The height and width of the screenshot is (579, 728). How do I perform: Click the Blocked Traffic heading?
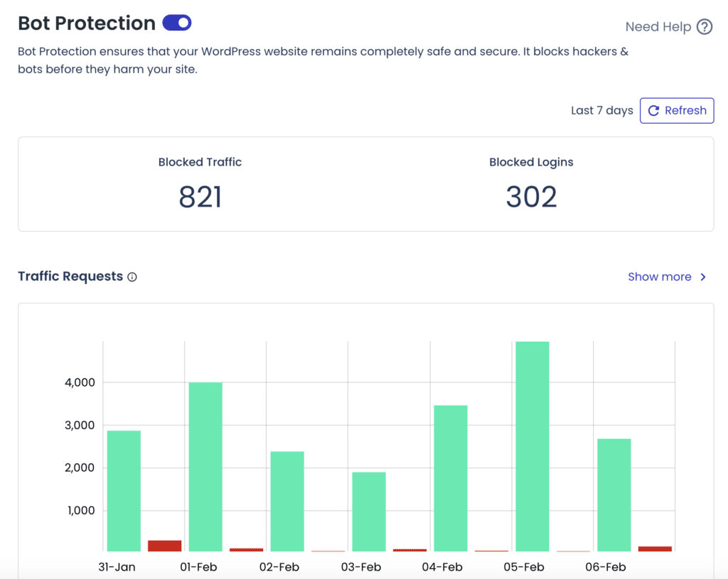[200, 162]
